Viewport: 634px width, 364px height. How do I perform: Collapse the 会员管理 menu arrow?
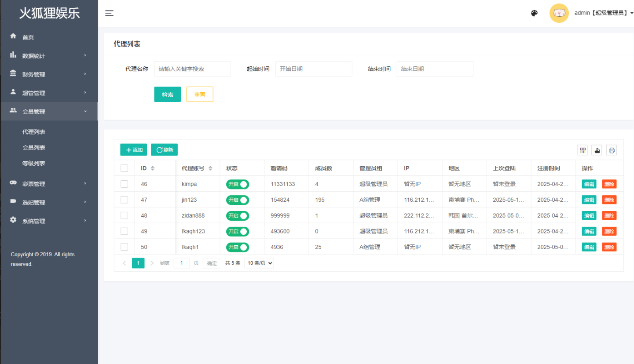85,111
